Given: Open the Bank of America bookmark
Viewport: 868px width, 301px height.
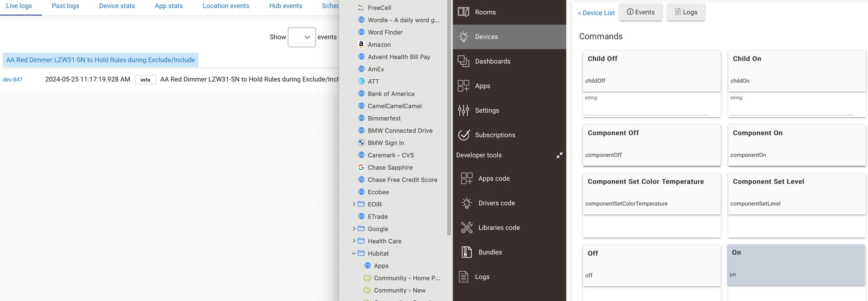Looking at the screenshot, I should coord(391,94).
